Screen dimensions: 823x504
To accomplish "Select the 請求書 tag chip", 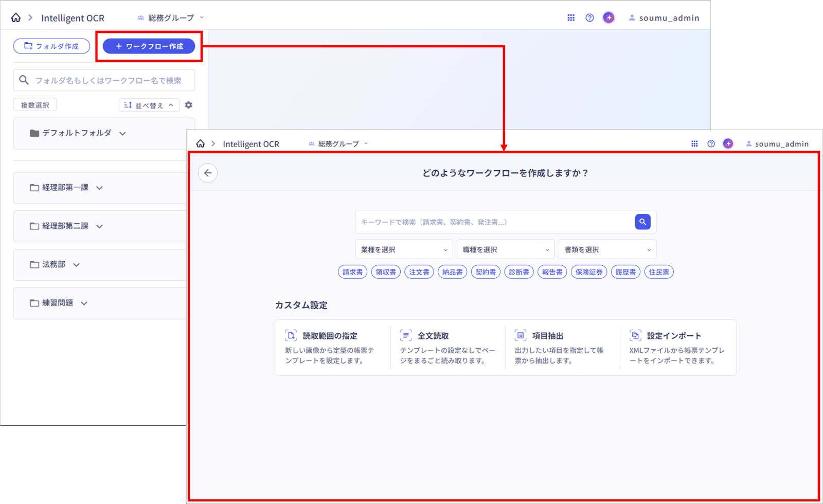I will 352,272.
